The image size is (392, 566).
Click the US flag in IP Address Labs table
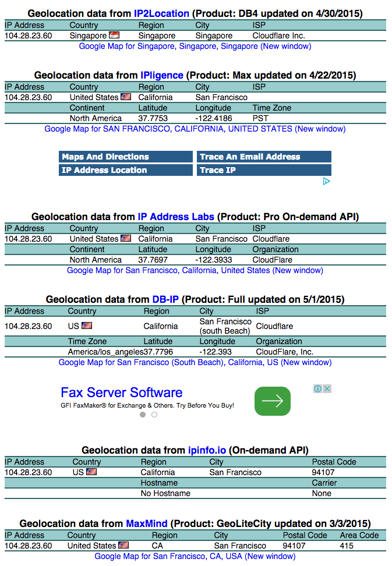tap(126, 238)
